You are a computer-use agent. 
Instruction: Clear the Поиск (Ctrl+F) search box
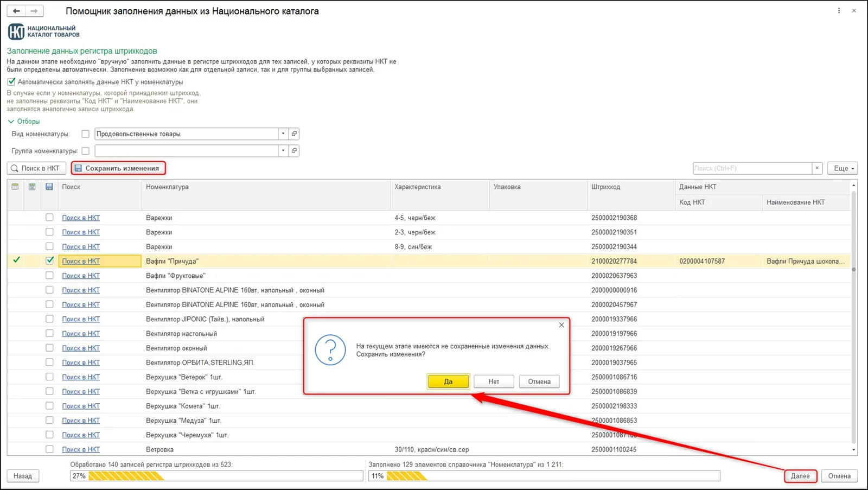817,168
